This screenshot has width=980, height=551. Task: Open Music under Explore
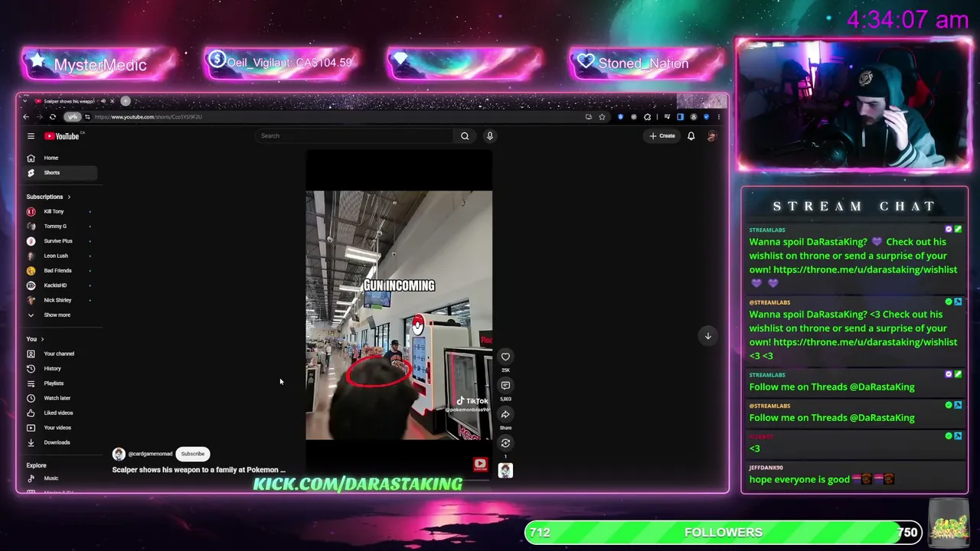[x=51, y=478]
